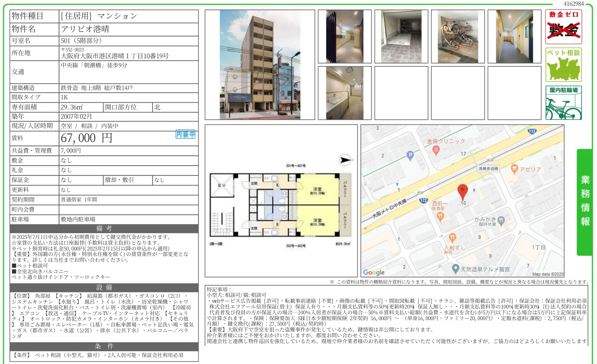597x364 pixels.
Task: Click the 備考 section header
Action: click(x=104, y=228)
